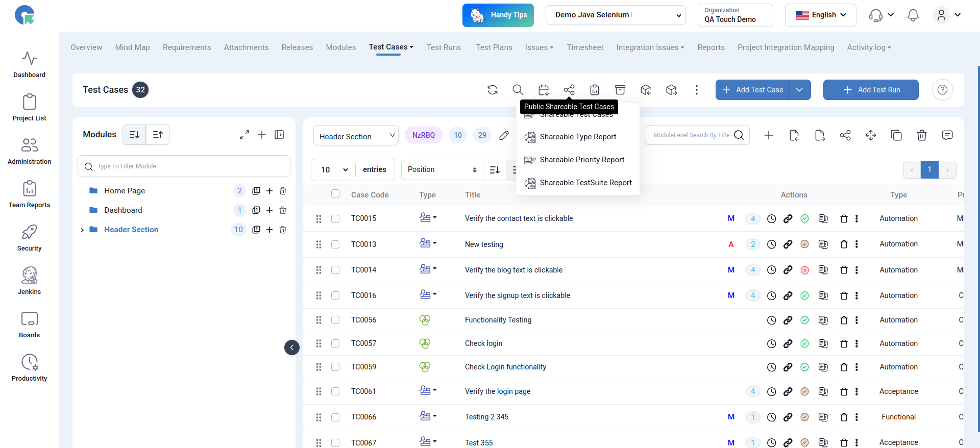Open Jenkins in the left sidebar
Screen dimensions: 980x448
point(29,281)
